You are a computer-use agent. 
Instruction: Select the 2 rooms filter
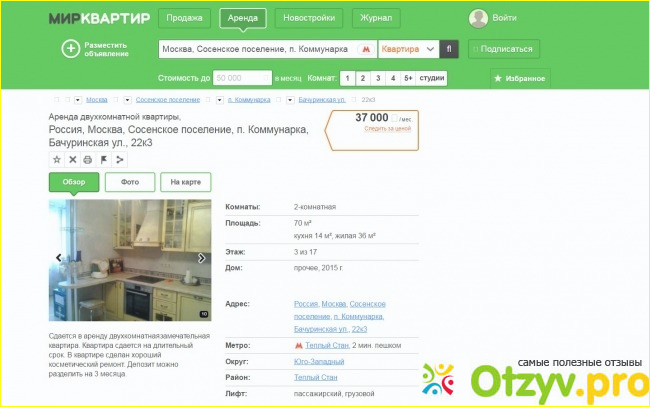[x=363, y=78]
